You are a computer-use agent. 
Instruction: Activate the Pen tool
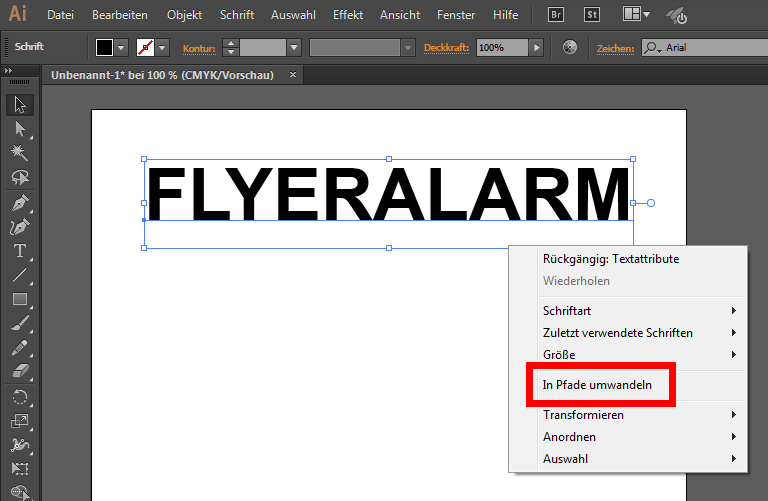[19, 202]
